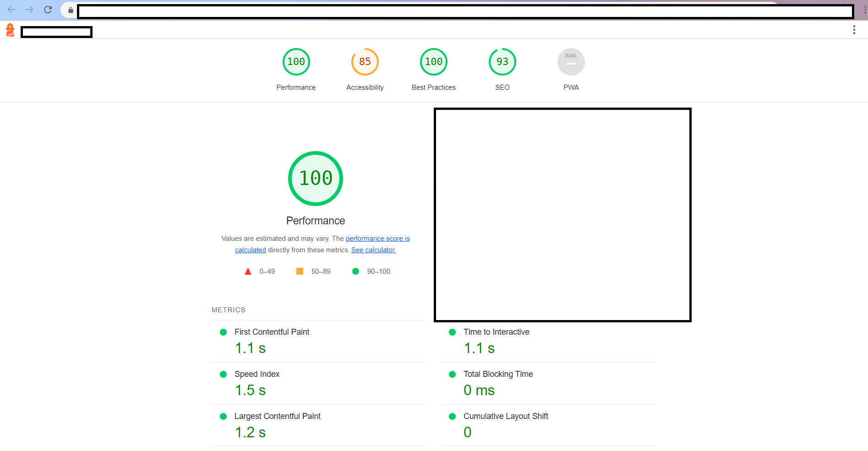868x451 pixels.
Task: Select First Contentful Paint metric label
Action: tap(272, 332)
